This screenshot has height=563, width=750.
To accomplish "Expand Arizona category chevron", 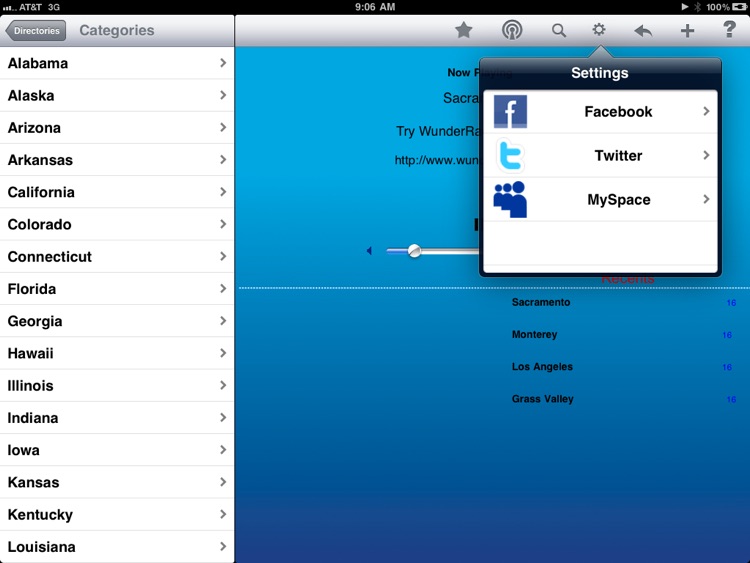I will [x=223, y=127].
